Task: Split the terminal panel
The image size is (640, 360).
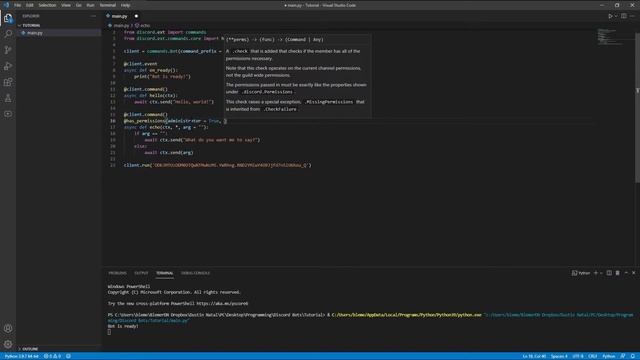Action: [609, 273]
